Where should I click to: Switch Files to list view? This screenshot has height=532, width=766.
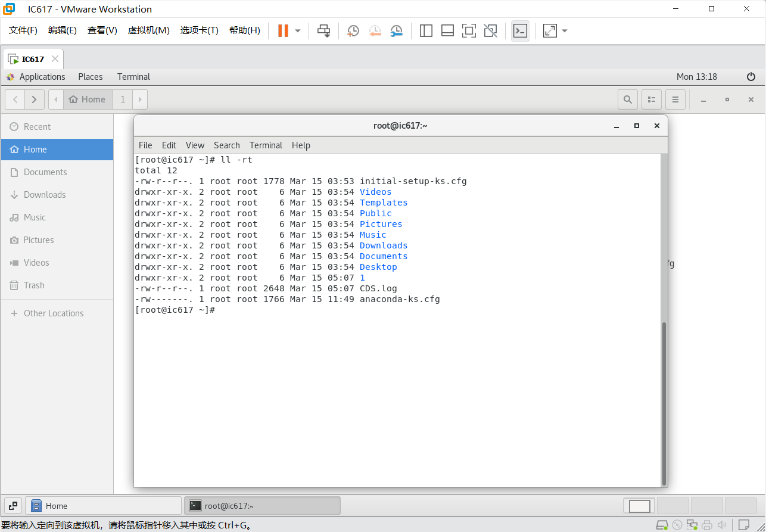tap(652, 99)
